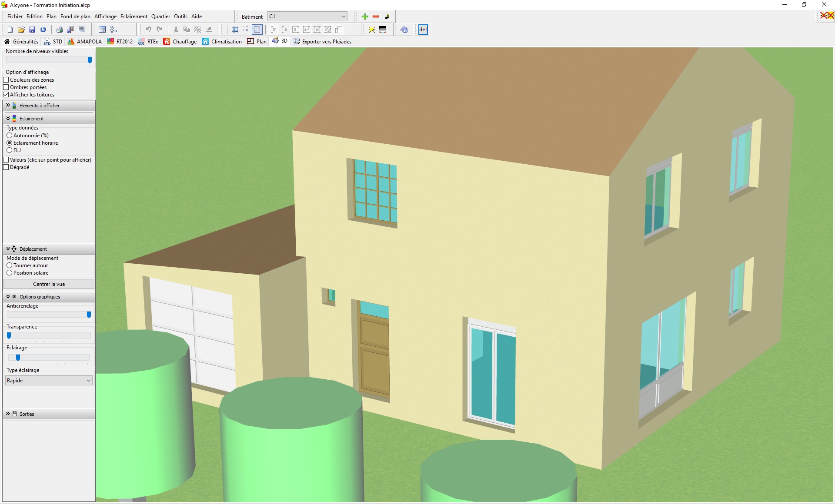Click the printer icon

click(x=59, y=30)
